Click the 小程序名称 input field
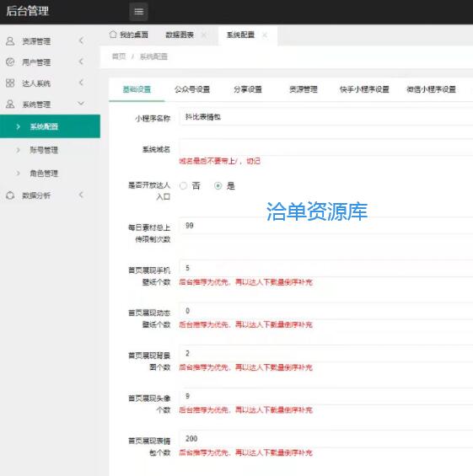Viewport: 473px width, 476px height. (326, 117)
